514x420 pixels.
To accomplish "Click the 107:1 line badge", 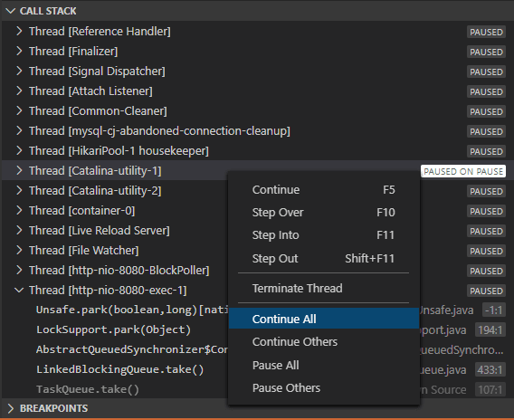I will tap(490, 390).
